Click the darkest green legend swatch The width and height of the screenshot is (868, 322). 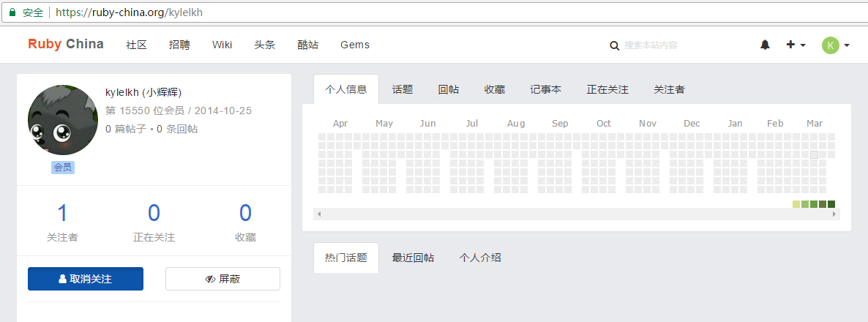(x=831, y=204)
